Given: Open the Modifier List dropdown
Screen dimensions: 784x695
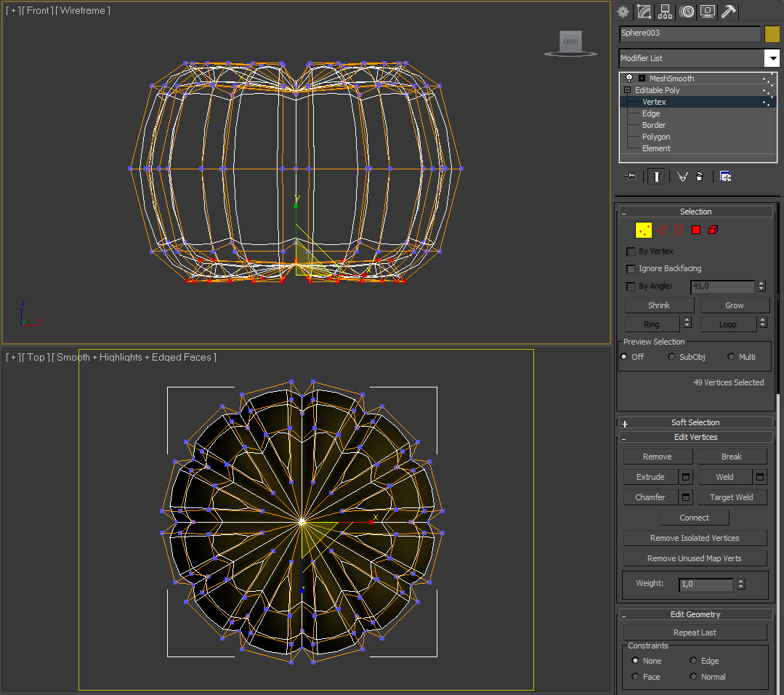Looking at the screenshot, I should pos(772,58).
